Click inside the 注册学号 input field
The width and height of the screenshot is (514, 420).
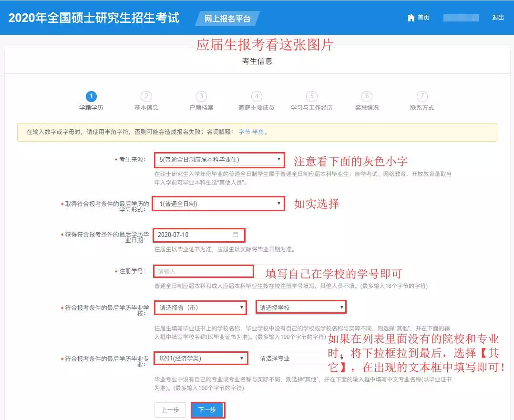(x=203, y=271)
